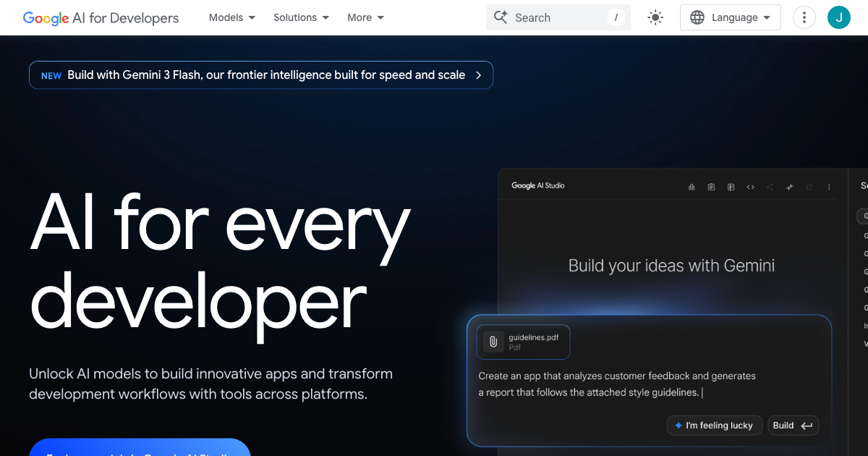The width and height of the screenshot is (868, 456).
Task: Click the Build your ideas with Gemini heading
Action: (x=671, y=266)
